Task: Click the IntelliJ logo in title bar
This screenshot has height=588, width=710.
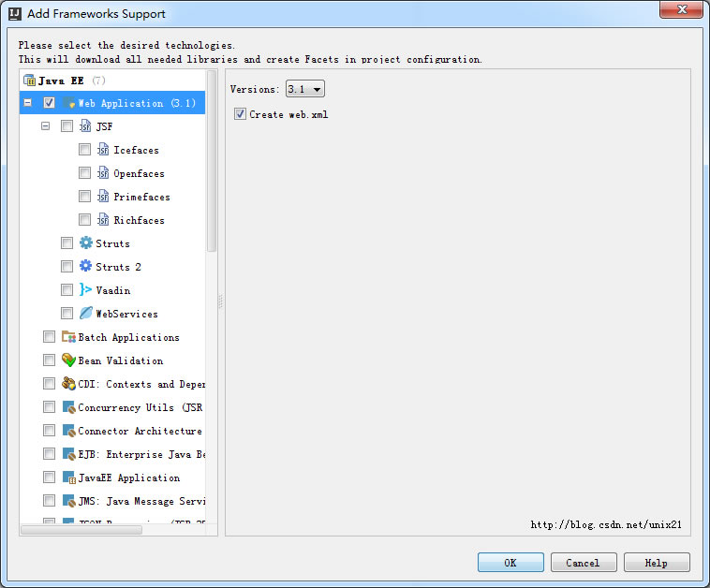Action: point(15,14)
